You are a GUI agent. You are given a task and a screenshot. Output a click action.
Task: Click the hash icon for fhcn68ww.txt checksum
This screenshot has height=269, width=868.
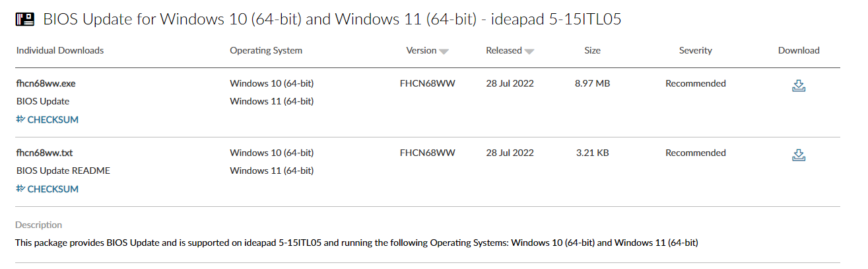pos(20,189)
